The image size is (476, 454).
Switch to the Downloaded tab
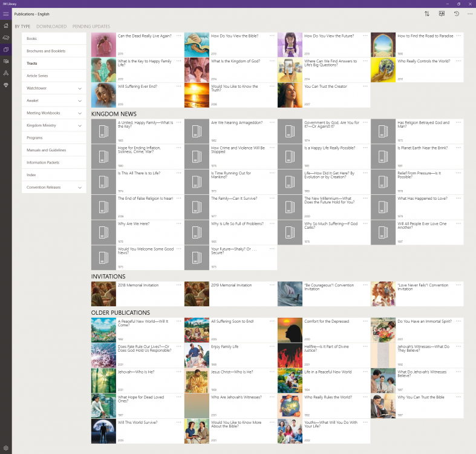(x=51, y=27)
